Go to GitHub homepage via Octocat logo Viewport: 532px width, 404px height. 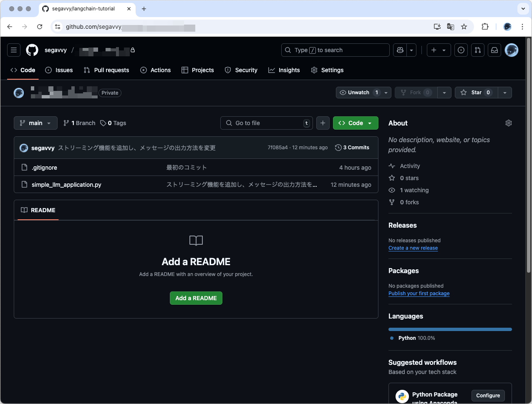(32, 50)
